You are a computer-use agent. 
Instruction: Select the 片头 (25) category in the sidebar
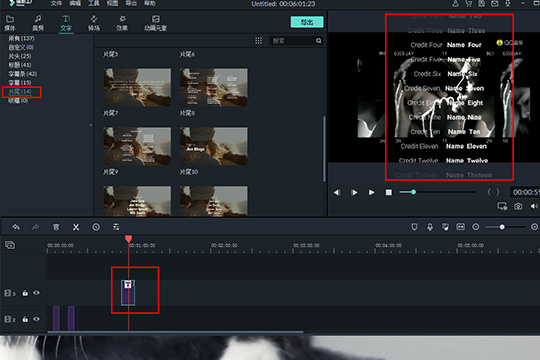point(20,56)
